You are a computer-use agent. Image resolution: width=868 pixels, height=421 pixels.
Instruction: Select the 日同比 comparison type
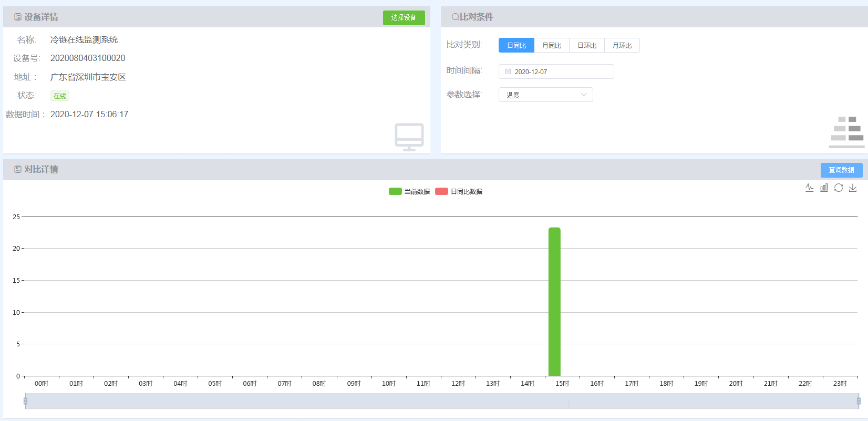[516, 46]
